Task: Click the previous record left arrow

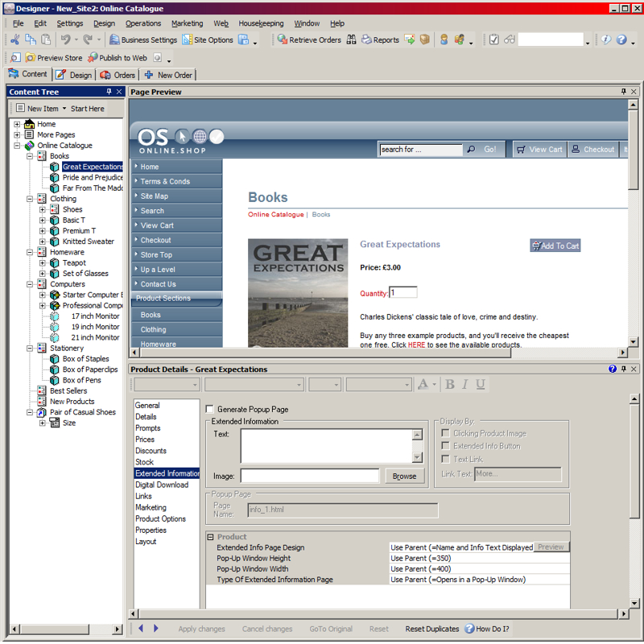Action: point(141,629)
